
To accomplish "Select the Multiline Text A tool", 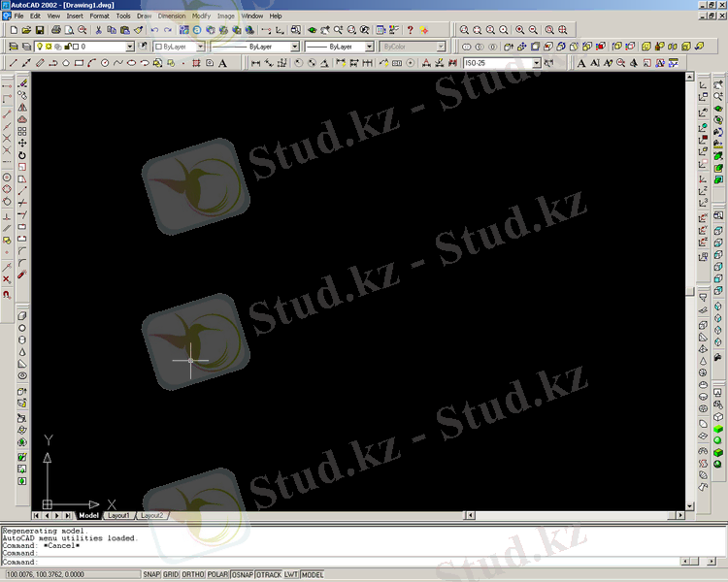I will 223,63.
